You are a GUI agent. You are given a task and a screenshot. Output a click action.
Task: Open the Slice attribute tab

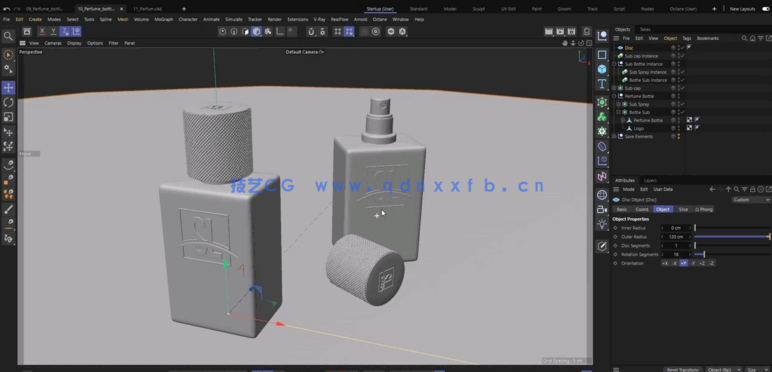683,210
